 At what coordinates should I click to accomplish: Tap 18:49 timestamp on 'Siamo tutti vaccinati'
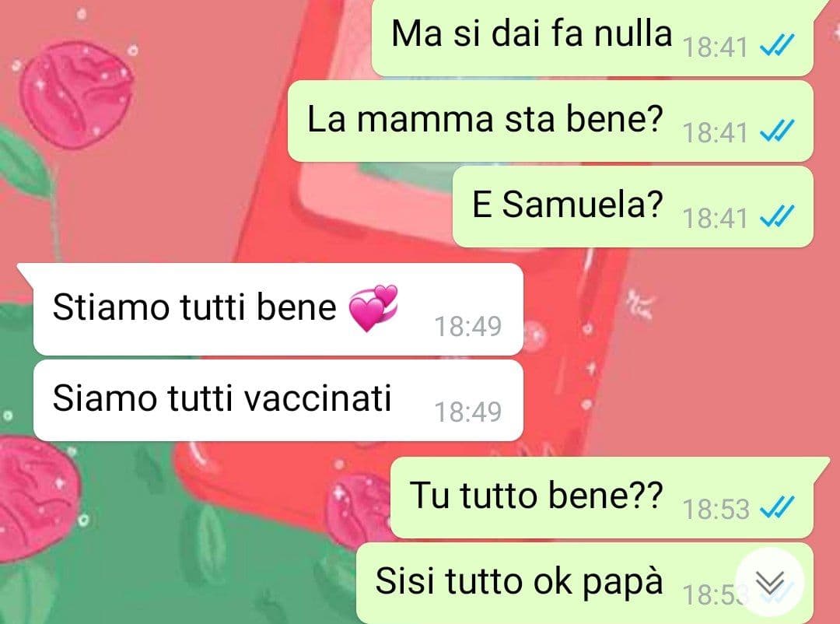pyautogui.click(x=467, y=412)
